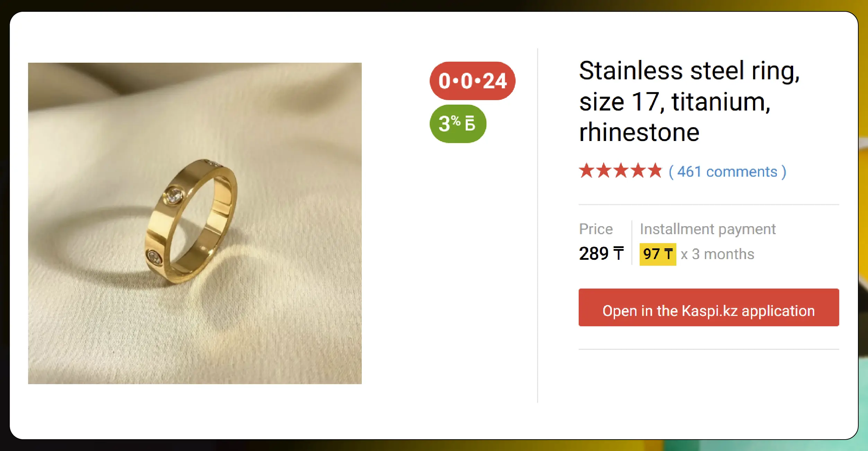Image resolution: width=868 pixels, height=451 pixels.
Task: Click the third red rating star
Action: [x=621, y=170]
